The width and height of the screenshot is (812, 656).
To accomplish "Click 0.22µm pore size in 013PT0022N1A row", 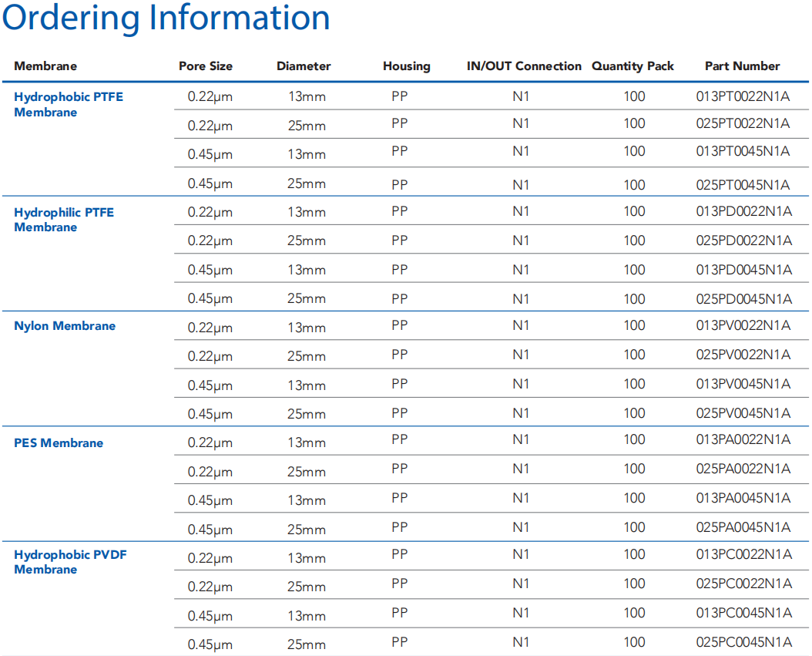I will click(210, 97).
